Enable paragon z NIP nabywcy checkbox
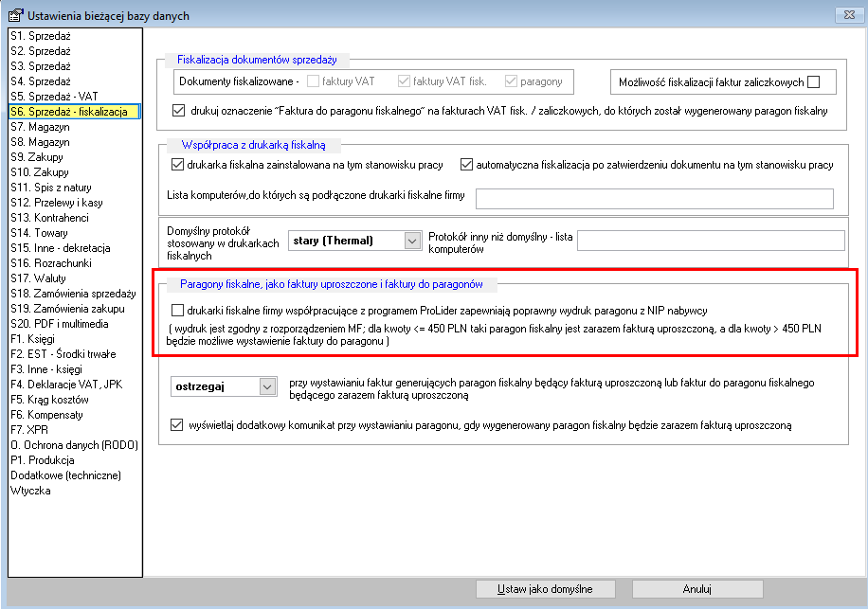The image size is (868, 609). point(177,311)
